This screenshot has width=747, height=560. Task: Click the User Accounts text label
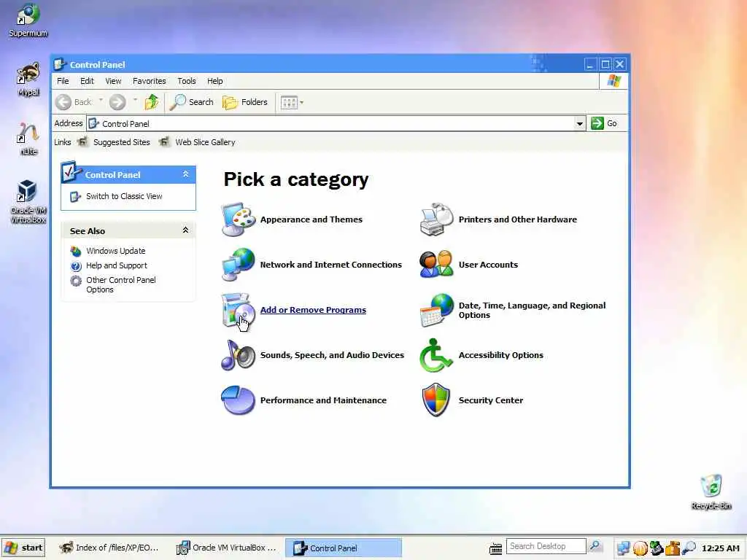488,265
